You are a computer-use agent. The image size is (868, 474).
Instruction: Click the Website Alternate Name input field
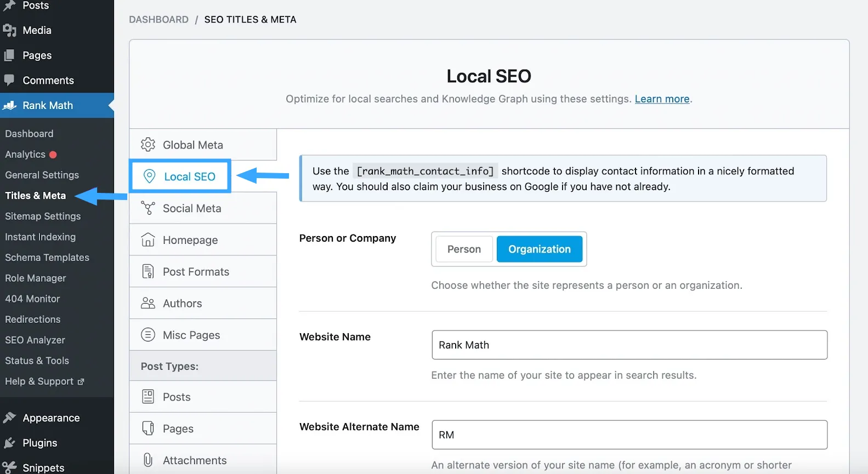tap(629, 435)
